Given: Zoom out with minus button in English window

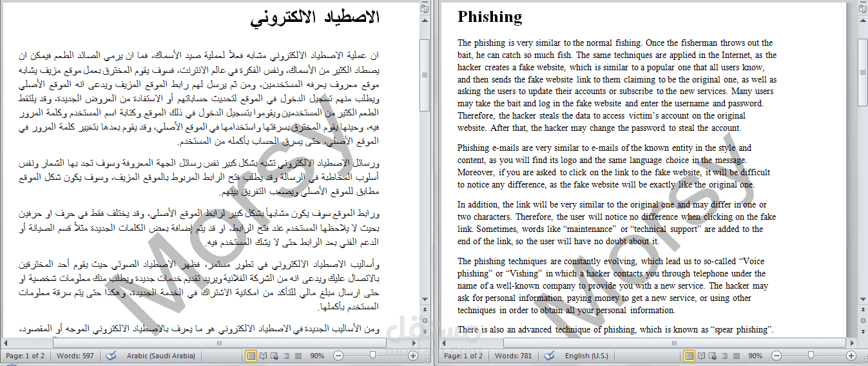Looking at the screenshot, I should [x=776, y=356].
